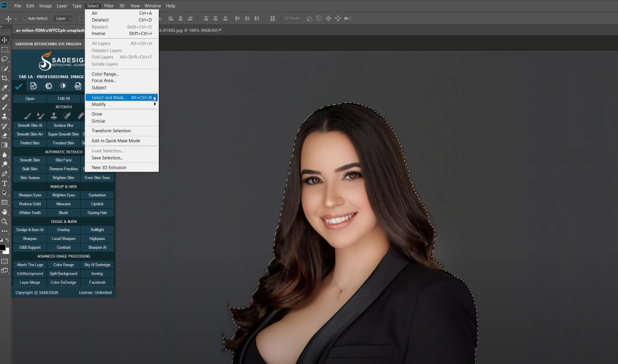Select the Eraser tool
This screenshot has width=618, height=364.
pos(5,135)
